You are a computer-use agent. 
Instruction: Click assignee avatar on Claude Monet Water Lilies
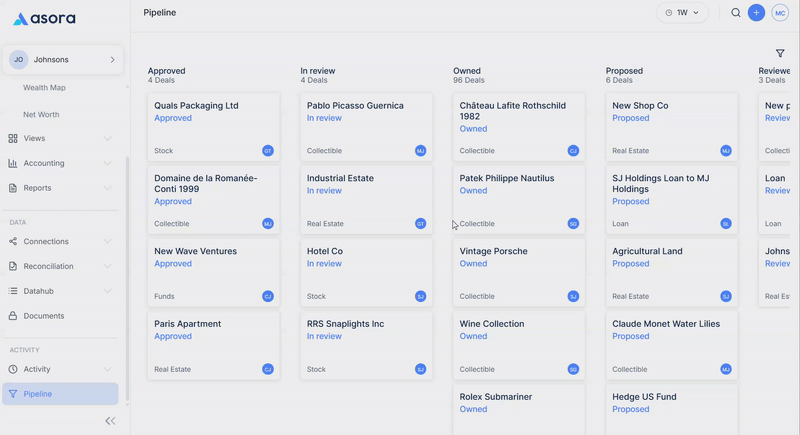tap(726, 369)
